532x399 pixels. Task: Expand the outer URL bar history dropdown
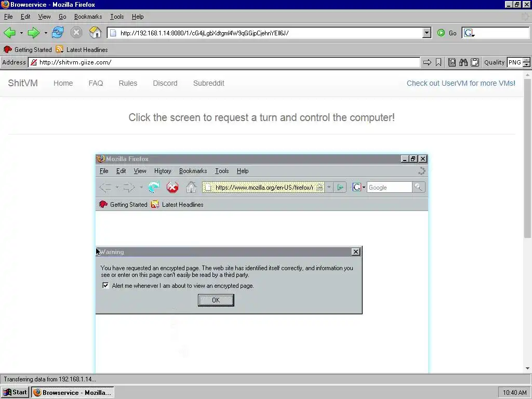[427, 33]
